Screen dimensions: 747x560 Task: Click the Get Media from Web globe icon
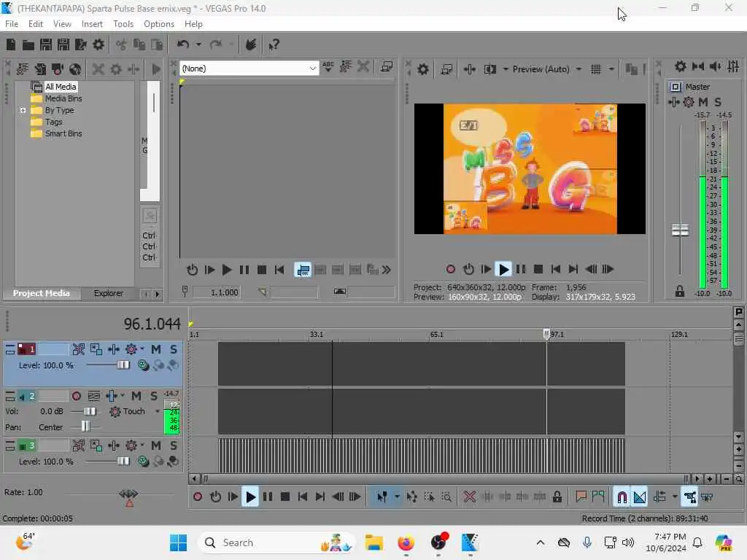pos(75,69)
